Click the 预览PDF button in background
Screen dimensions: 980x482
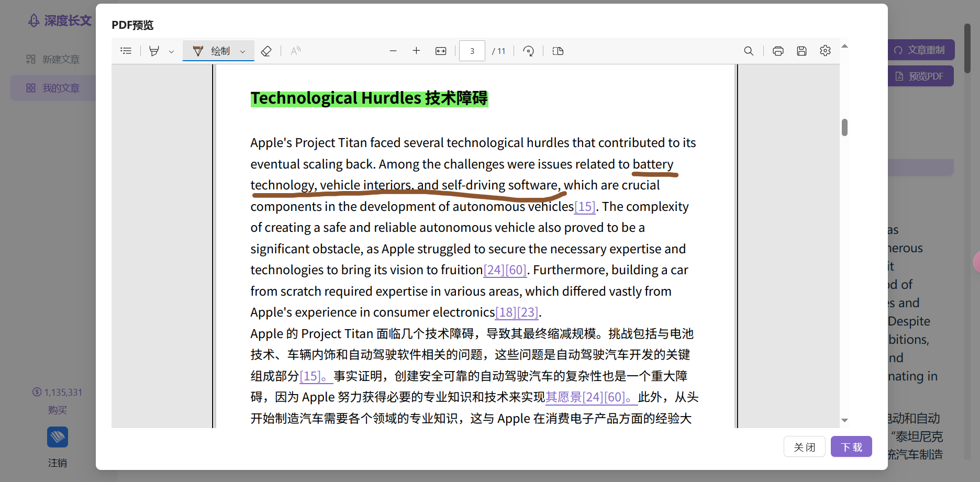click(921, 76)
